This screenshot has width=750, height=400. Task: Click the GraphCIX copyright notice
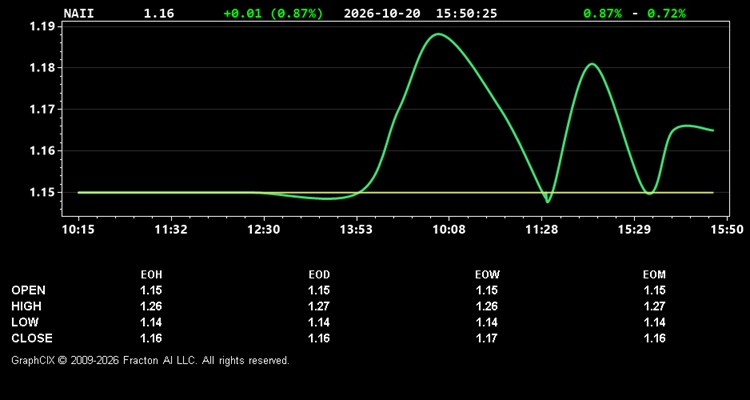pyautogui.click(x=150, y=360)
